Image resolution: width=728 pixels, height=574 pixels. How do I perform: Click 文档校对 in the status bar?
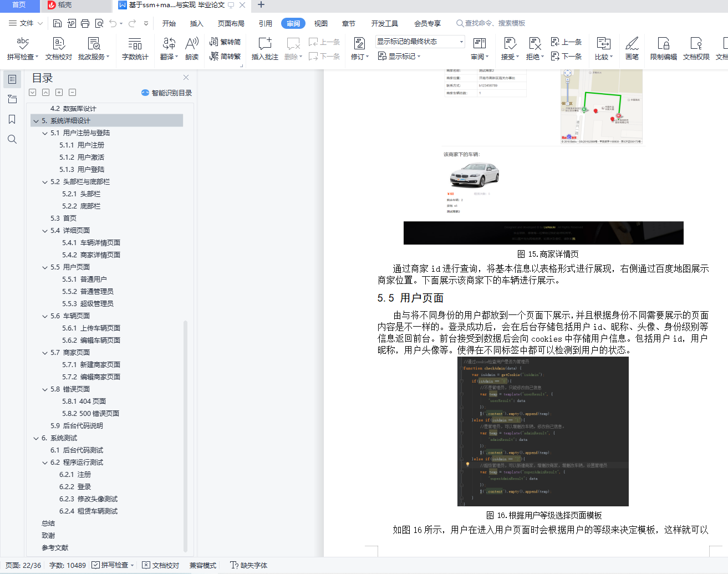[x=161, y=565]
